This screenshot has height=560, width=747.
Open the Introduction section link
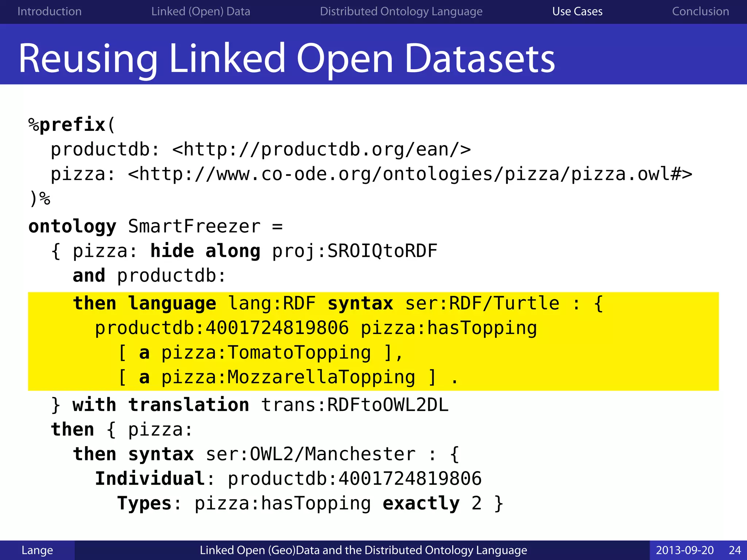pos(49,11)
